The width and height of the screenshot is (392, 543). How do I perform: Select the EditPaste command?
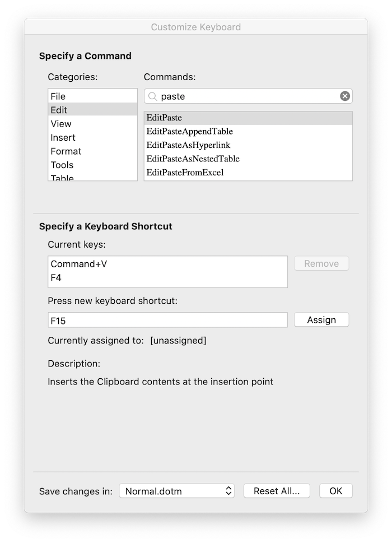coord(248,118)
